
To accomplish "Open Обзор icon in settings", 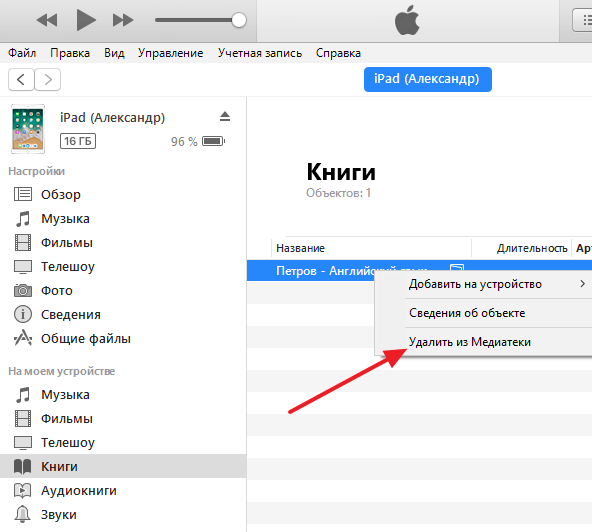I will click(x=23, y=194).
